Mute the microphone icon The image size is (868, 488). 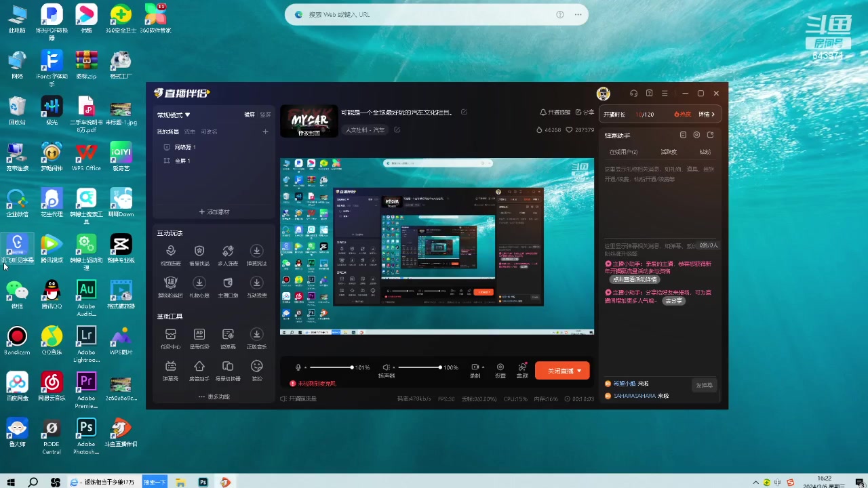point(298,367)
